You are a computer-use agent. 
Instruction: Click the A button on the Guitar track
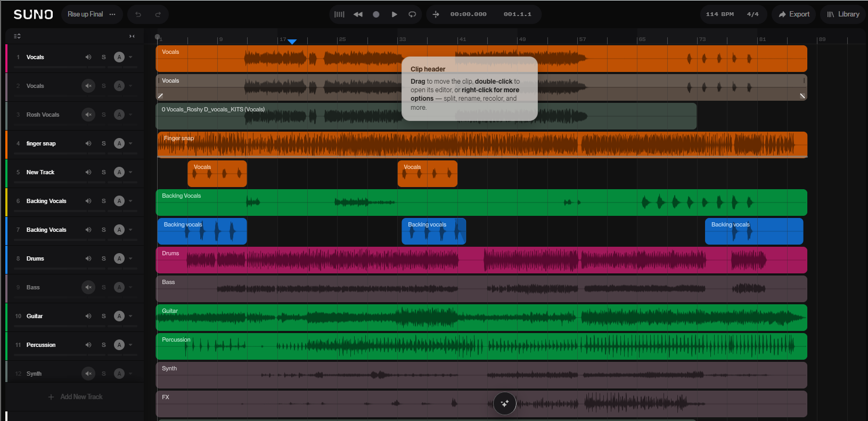pyautogui.click(x=119, y=316)
